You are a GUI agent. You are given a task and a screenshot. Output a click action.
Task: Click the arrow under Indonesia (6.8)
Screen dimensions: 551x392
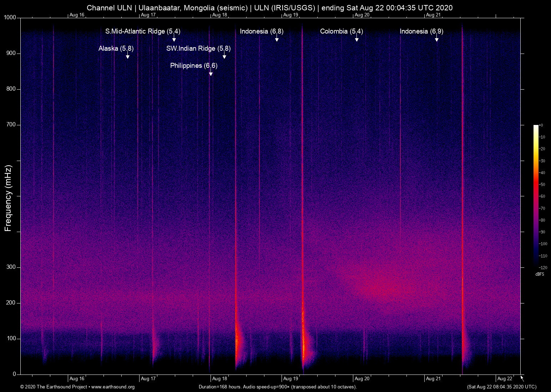[x=277, y=38]
